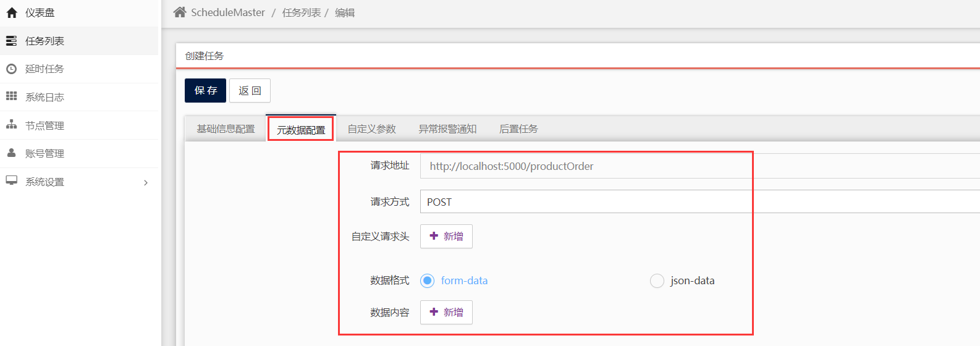Click the 自定义请求头 field label
The image size is (980, 346).
[381, 236]
